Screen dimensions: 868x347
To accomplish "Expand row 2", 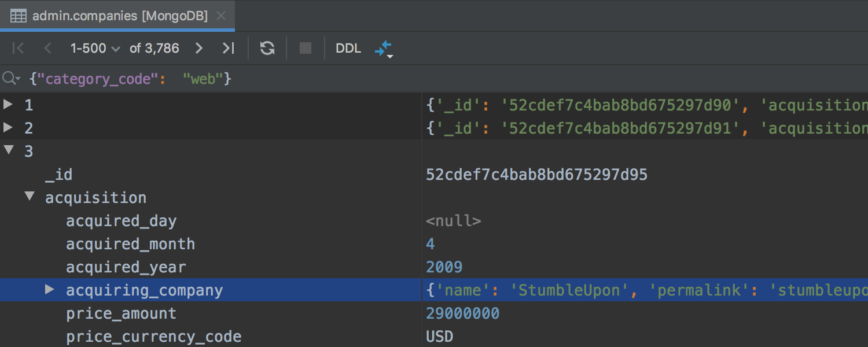I will pos(8,128).
